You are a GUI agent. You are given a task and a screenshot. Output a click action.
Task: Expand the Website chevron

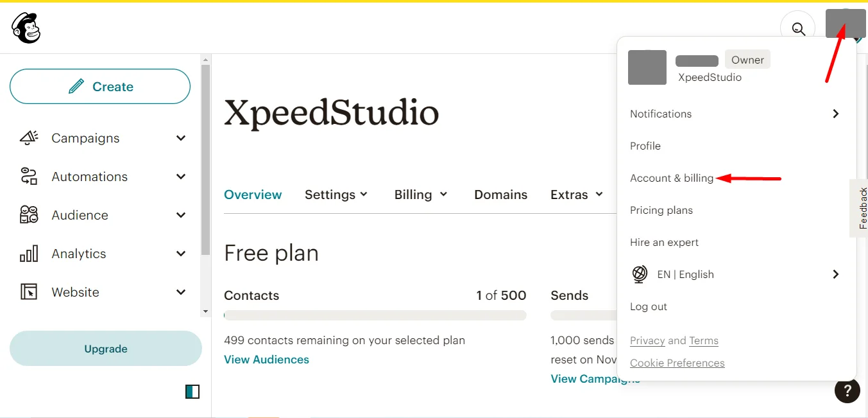click(x=182, y=292)
